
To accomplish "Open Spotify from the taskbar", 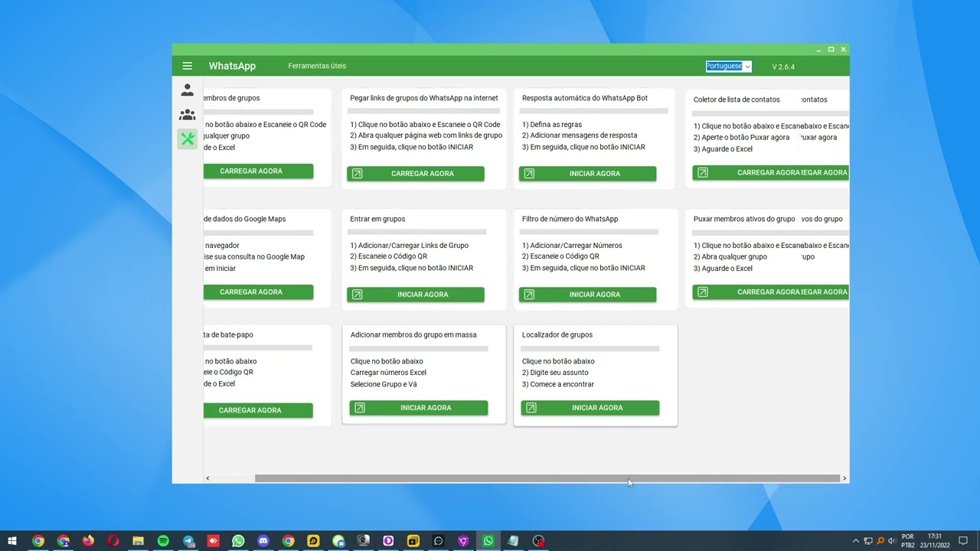I will coord(163,541).
